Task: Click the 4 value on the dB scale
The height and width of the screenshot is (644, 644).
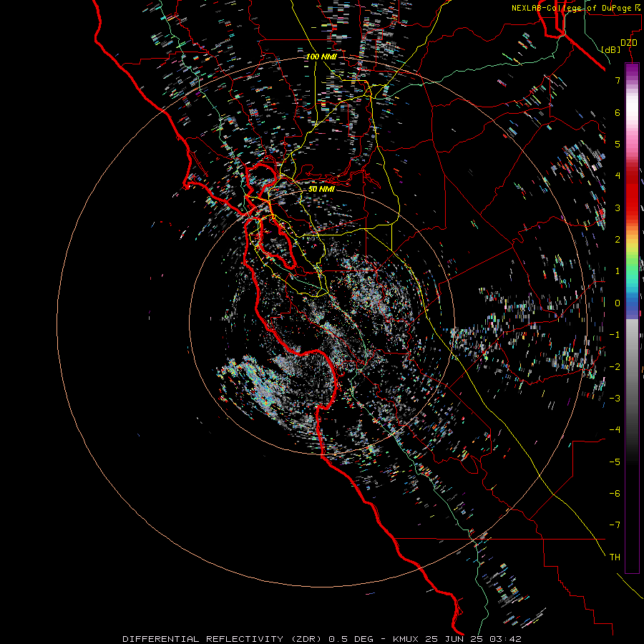Action: tap(618, 176)
